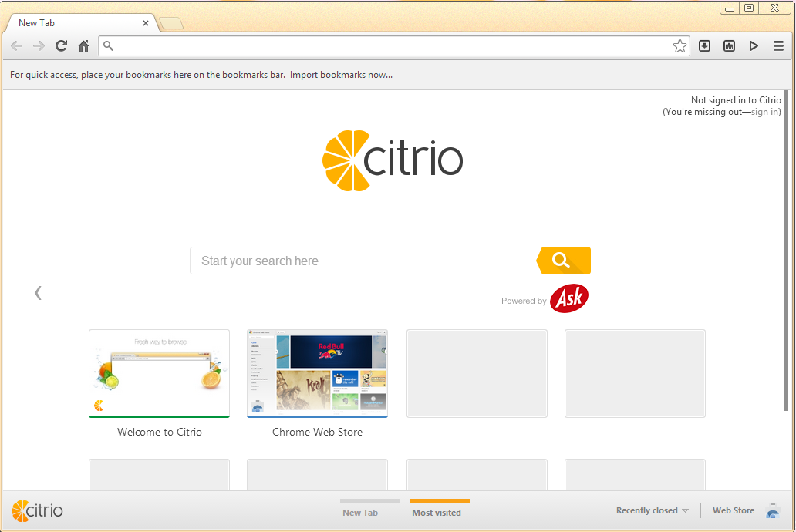Maximize the browser window
This screenshot has width=796, height=532.
tap(749, 8)
